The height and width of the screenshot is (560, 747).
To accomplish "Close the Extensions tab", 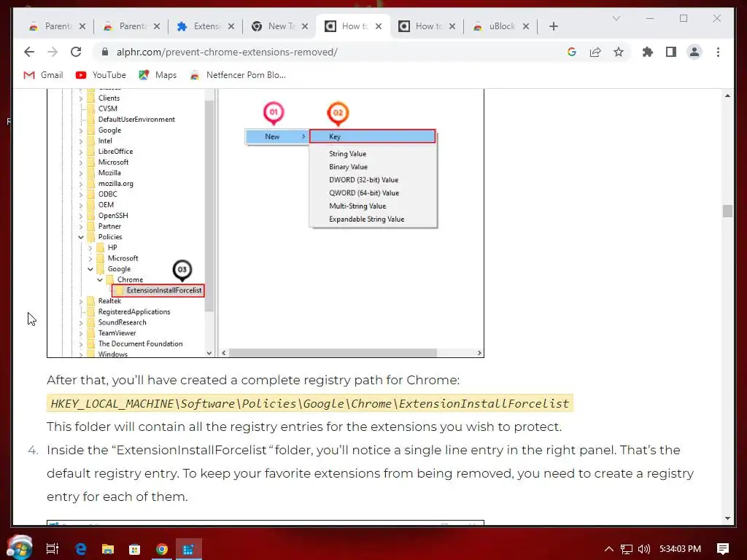I will (x=231, y=26).
